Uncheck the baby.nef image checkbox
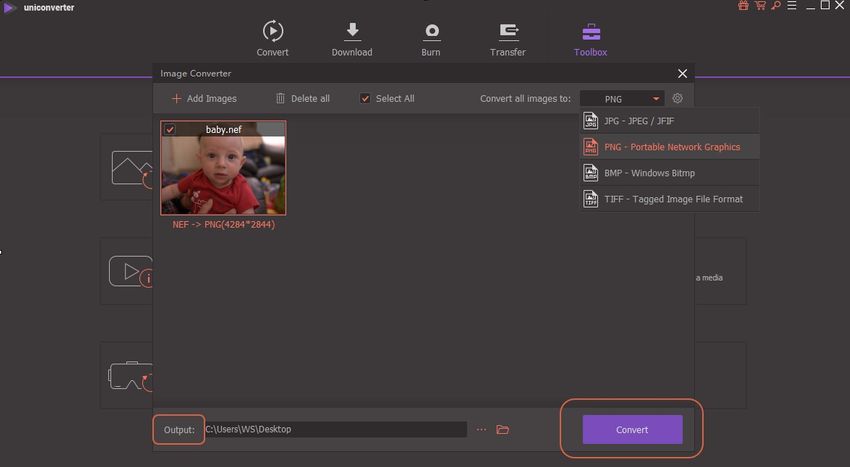The image size is (850, 467). 169,129
